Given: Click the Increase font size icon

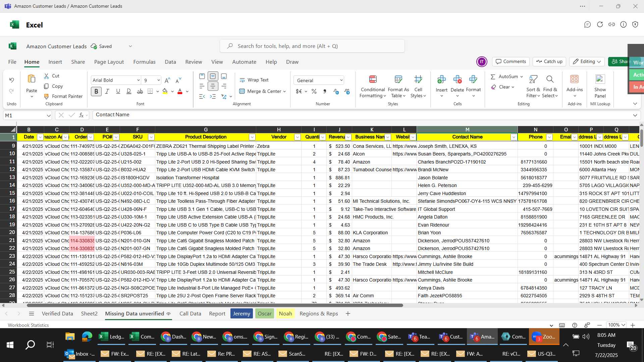Looking at the screenshot, I should pos(167,80).
